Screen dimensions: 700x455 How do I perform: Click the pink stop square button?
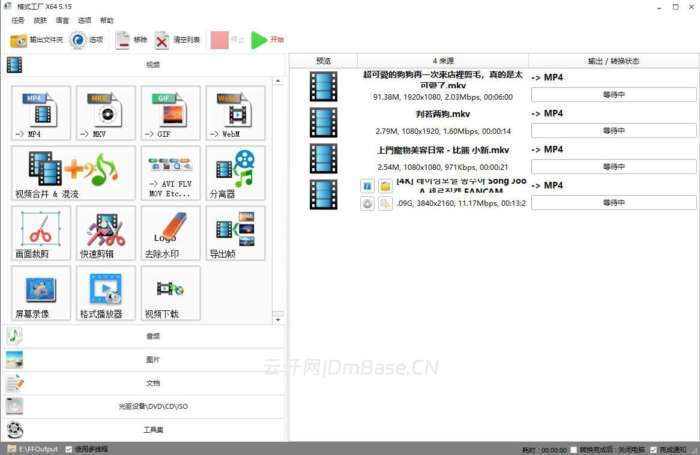[x=220, y=40]
